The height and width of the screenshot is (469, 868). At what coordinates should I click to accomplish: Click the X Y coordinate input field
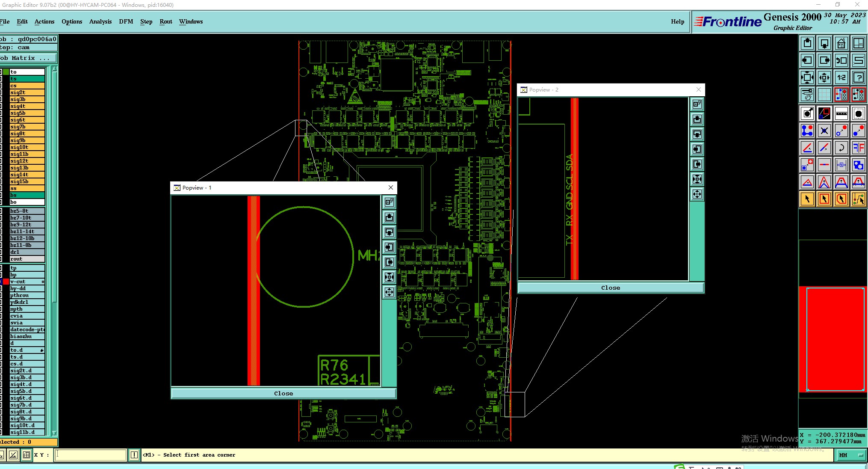90,455
